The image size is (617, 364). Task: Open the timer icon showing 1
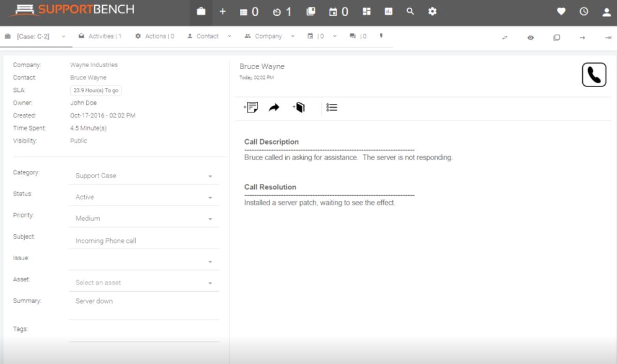pos(282,12)
